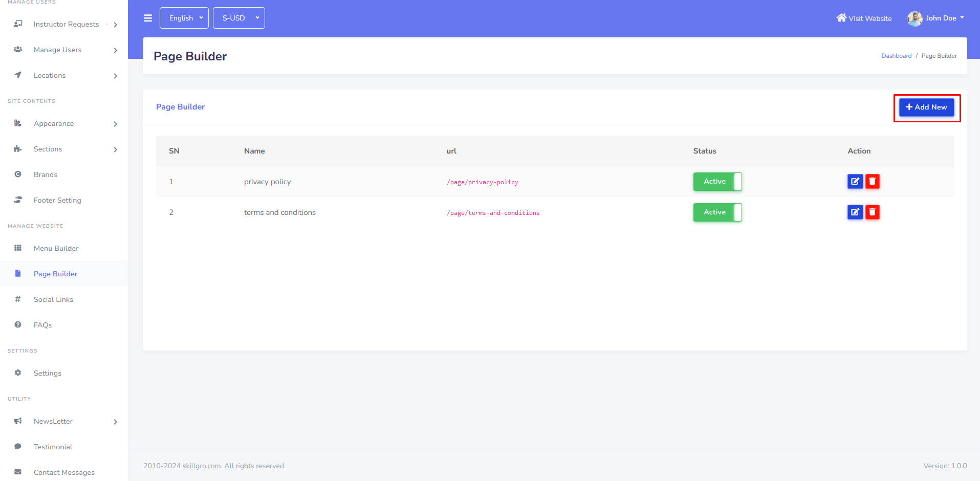Click the Sections puzzle icon

[x=18, y=149]
